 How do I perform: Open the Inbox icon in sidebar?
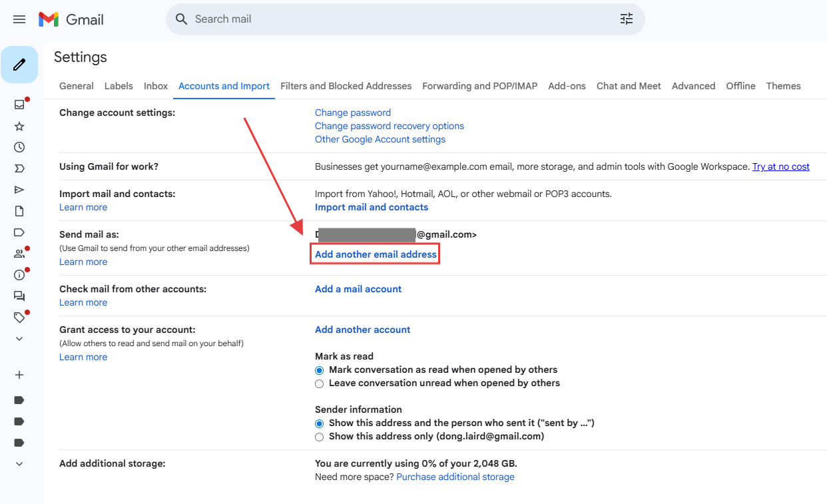[19, 105]
